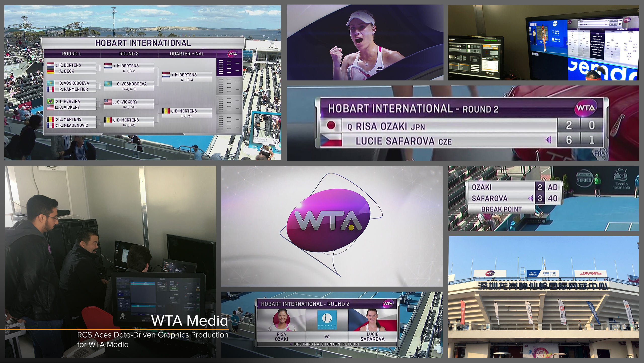Open the fist-pumping player photo

(365, 42)
